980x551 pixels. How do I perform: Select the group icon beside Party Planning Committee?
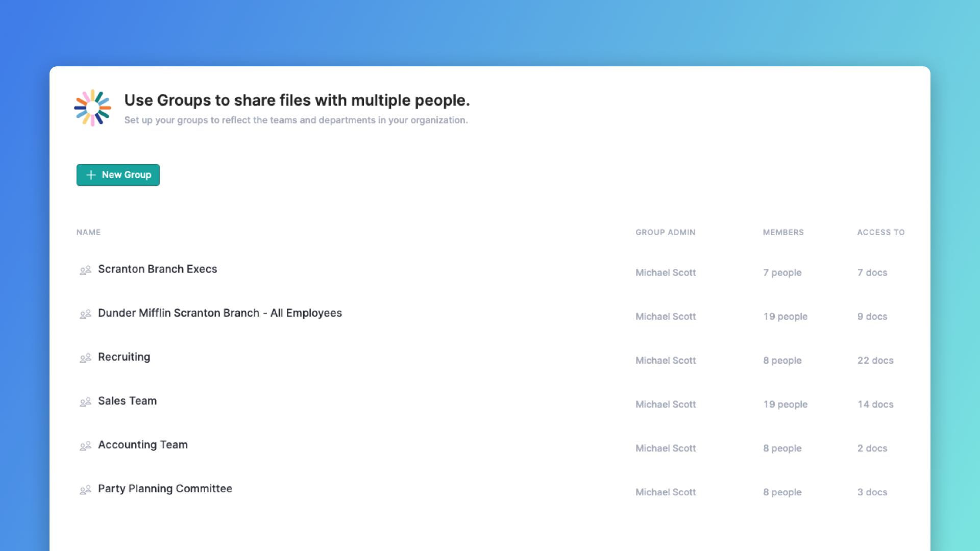[x=86, y=490]
